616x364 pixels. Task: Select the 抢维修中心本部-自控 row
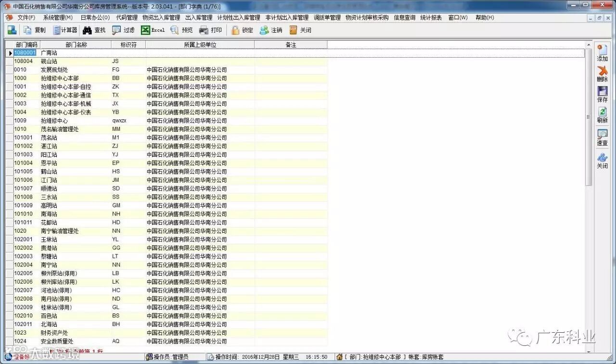(170, 87)
